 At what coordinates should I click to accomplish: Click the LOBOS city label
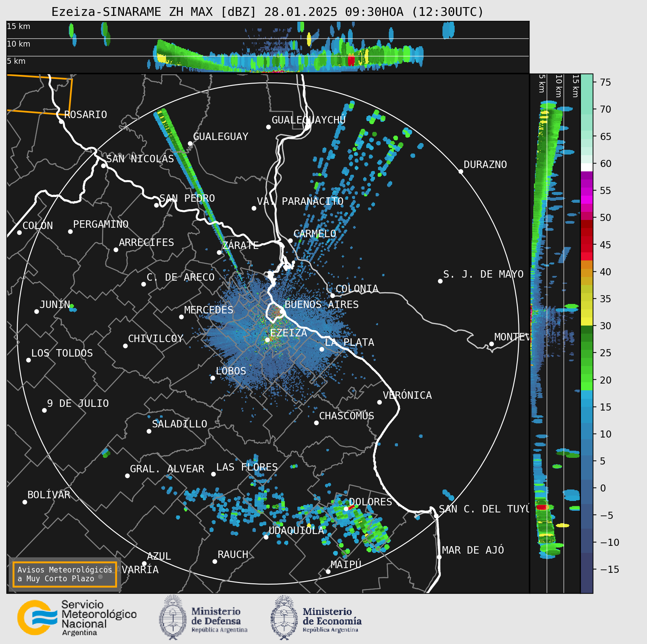[231, 371]
